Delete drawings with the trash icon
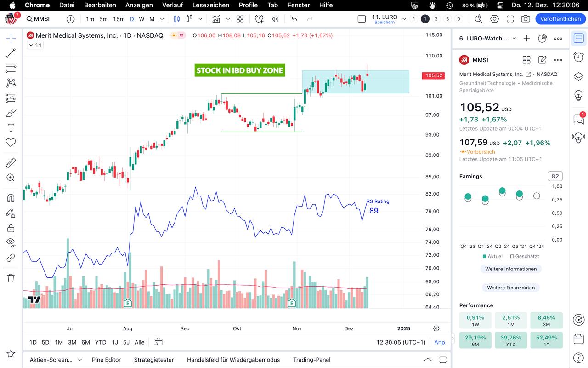The width and height of the screenshot is (588, 368). pos(11,278)
